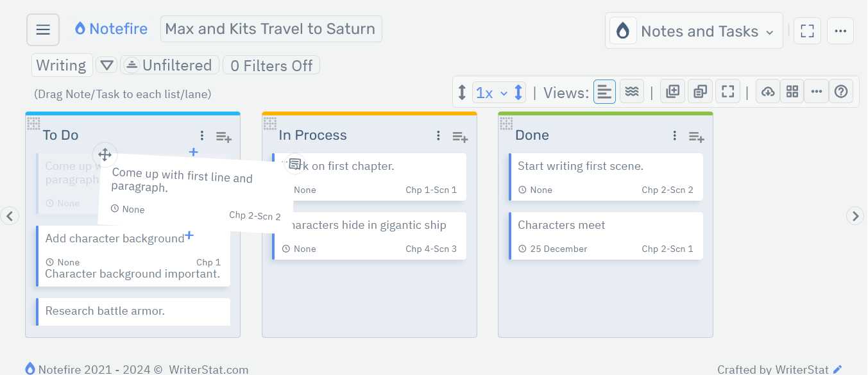Open the To Do lane options menu
868x375 pixels.
(x=202, y=135)
